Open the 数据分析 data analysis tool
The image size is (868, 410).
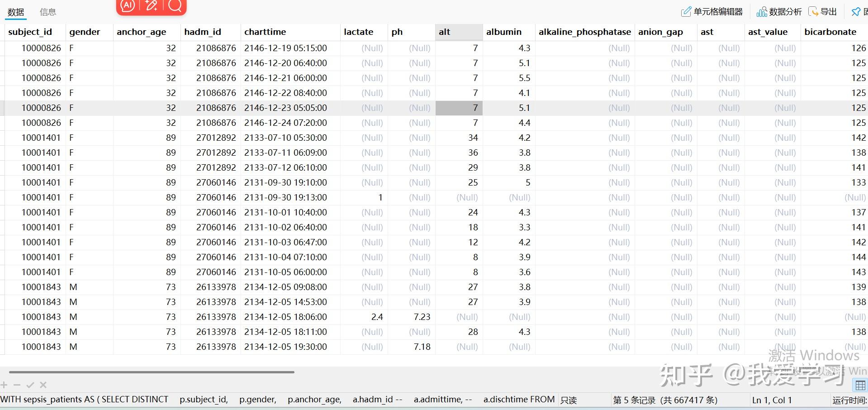tap(779, 12)
